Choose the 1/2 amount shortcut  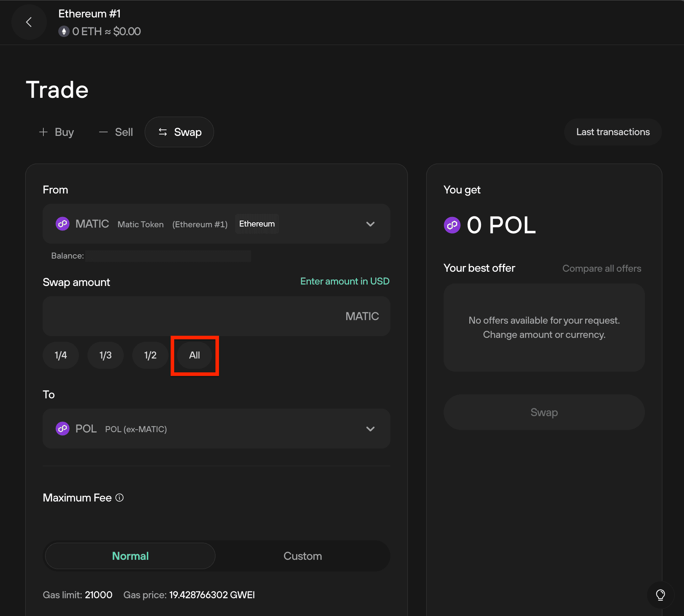pos(150,355)
